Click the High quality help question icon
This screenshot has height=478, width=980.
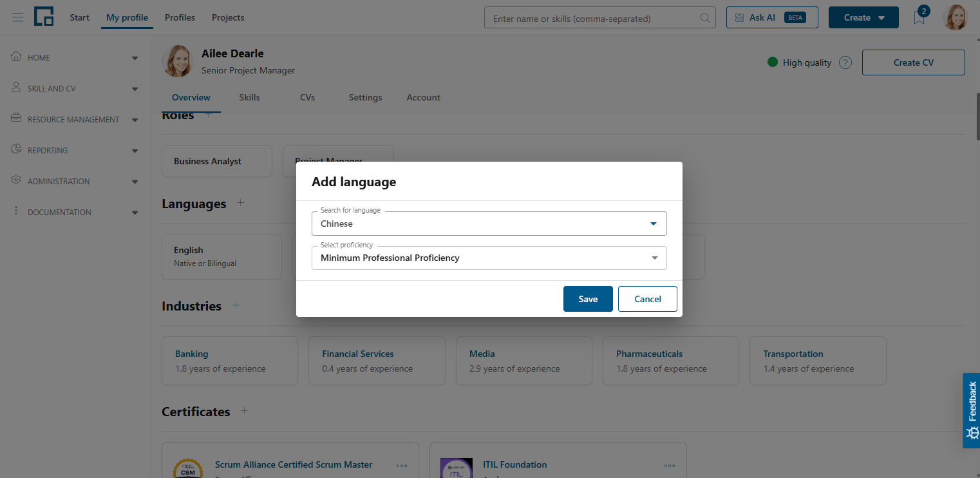pyautogui.click(x=845, y=62)
